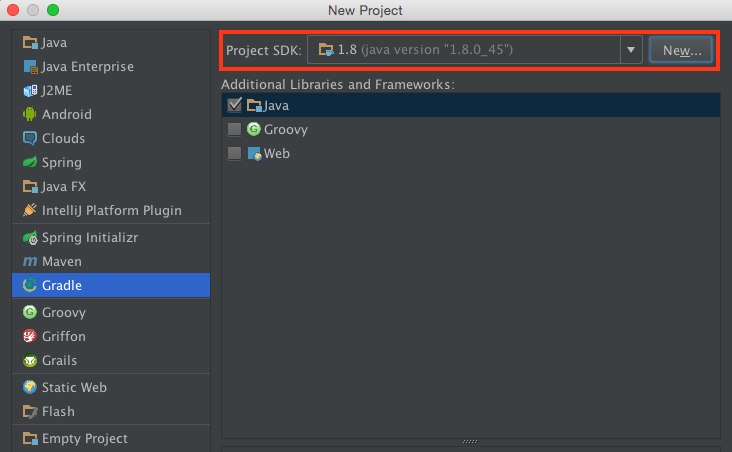
Task: Click the IntelliJ Platform Plugin plug icon
Action: 30,210
